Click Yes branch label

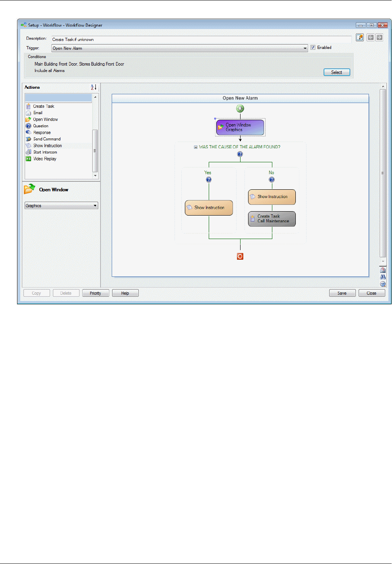point(208,173)
